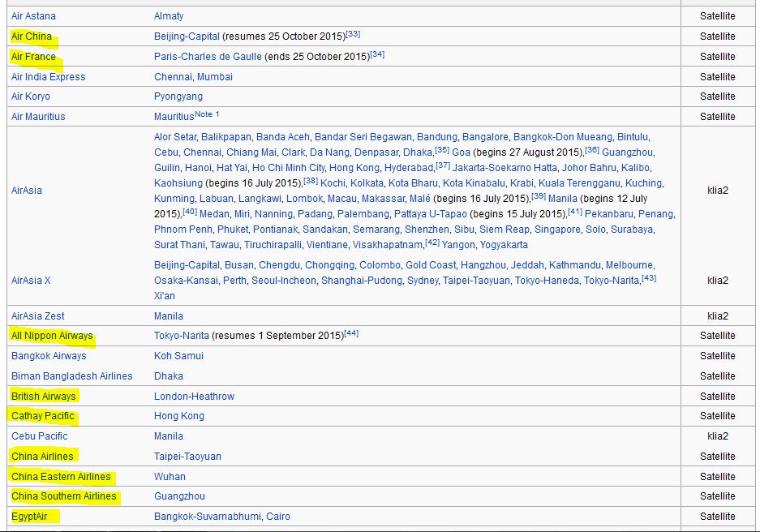Click the Pyongyang destination link
The image size is (760, 532).
point(178,97)
